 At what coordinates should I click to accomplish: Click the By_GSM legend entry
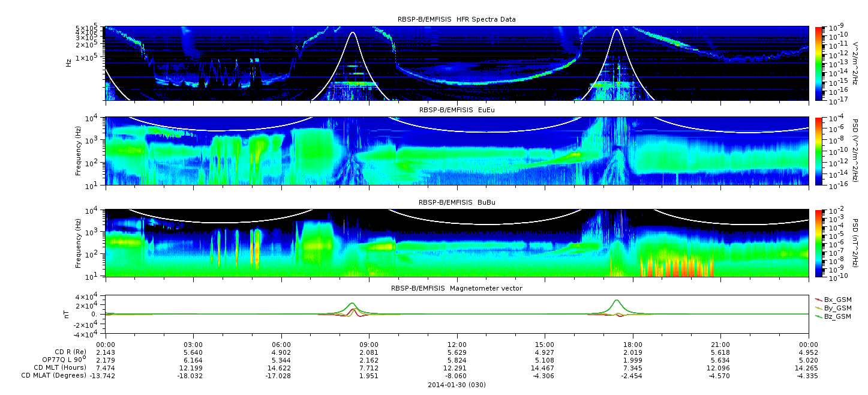pos(837,308)
